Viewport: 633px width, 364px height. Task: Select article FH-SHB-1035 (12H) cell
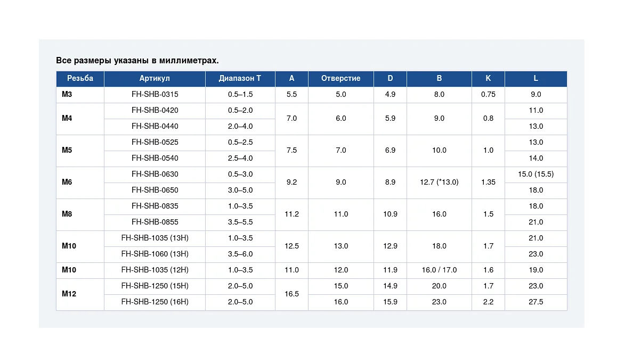[155, 270]
